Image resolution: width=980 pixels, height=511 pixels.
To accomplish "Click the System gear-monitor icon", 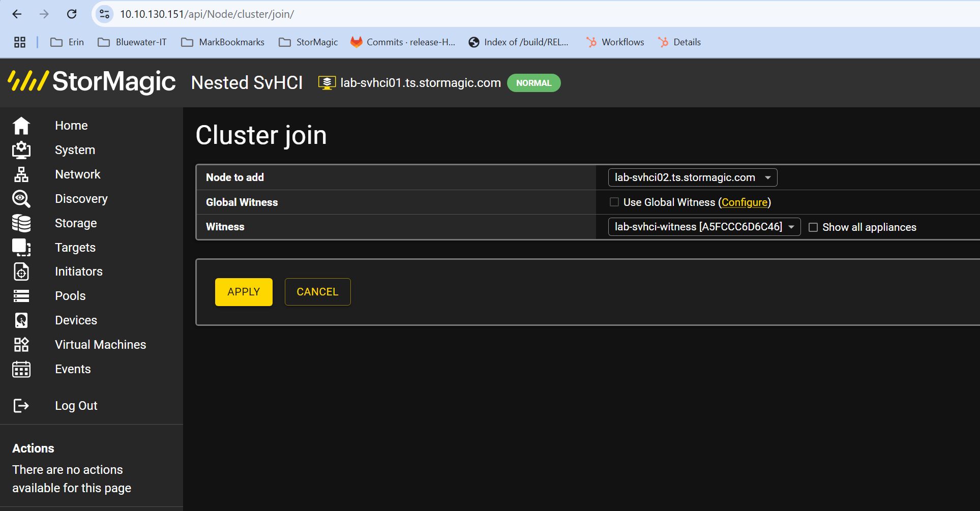I will pos(21,150).
